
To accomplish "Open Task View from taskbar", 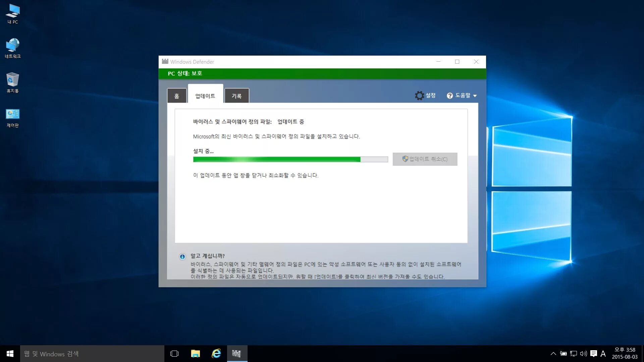I will [x=174, y=354].
